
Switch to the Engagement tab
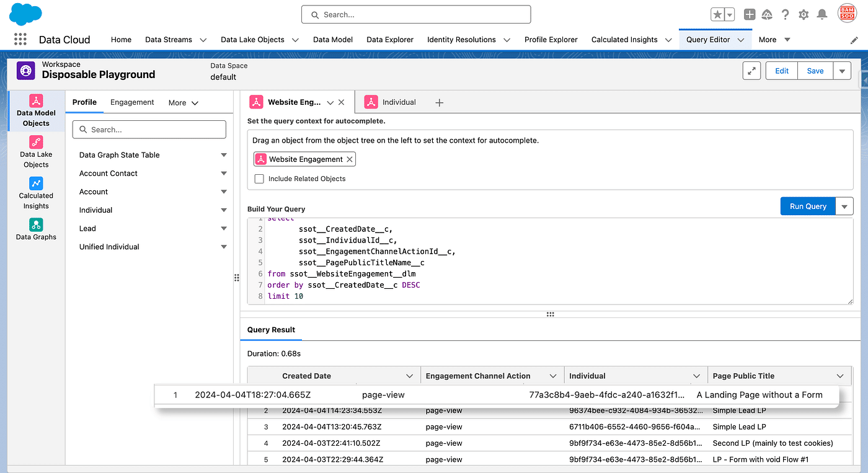[x=132, y=102]
